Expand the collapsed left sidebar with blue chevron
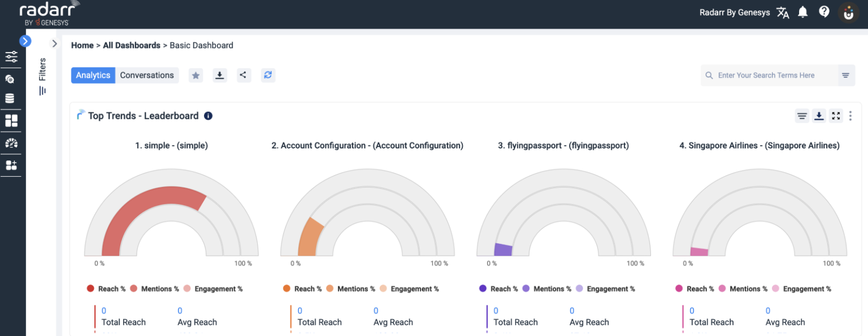 [25, 41]
